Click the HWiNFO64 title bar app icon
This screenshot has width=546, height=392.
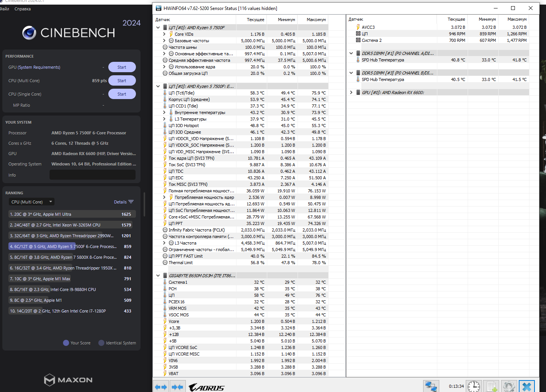pos(159,8)
